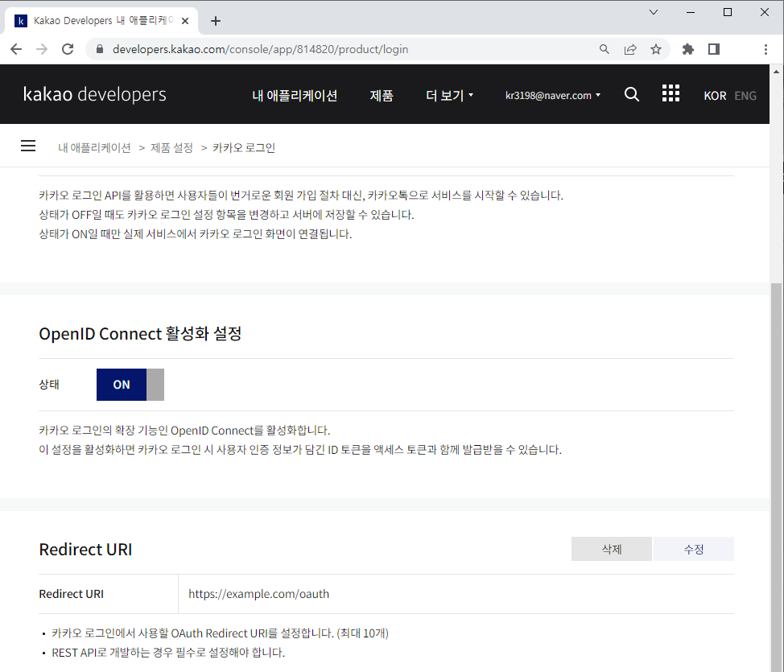Click the Redirect URI 수정 button

pyautogui.click(x=694, y=549)
